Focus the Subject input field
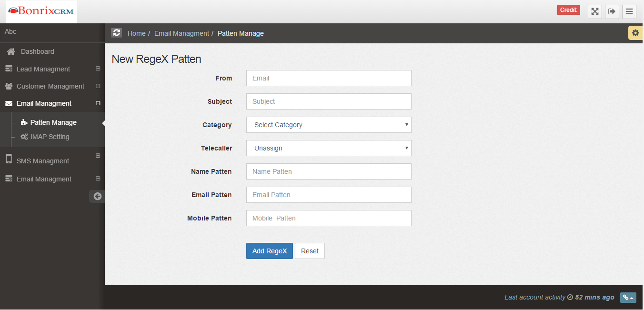 click(329, 101)
